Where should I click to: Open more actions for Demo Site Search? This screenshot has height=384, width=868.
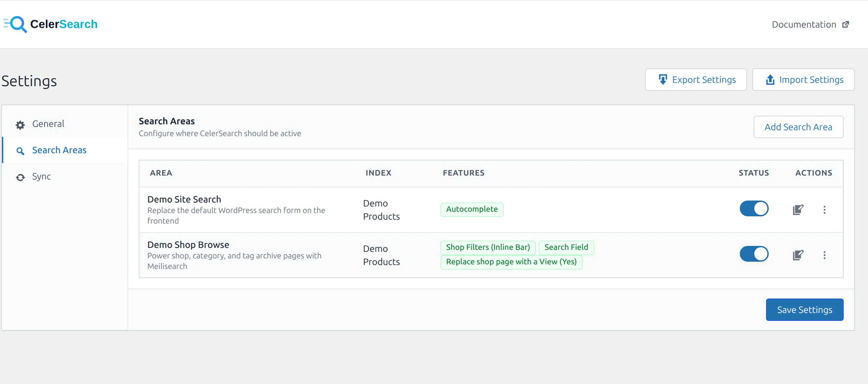click(x=824, y=209)
